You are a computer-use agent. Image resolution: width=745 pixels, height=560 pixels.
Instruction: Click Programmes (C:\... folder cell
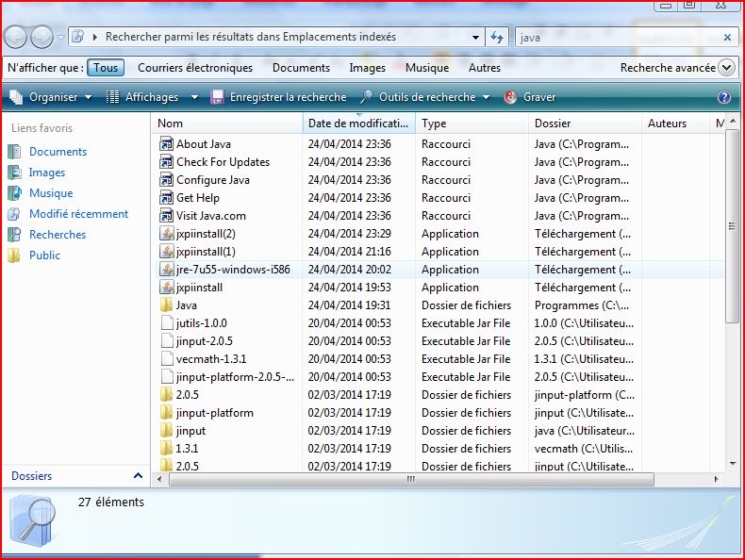tap(582, 305)
